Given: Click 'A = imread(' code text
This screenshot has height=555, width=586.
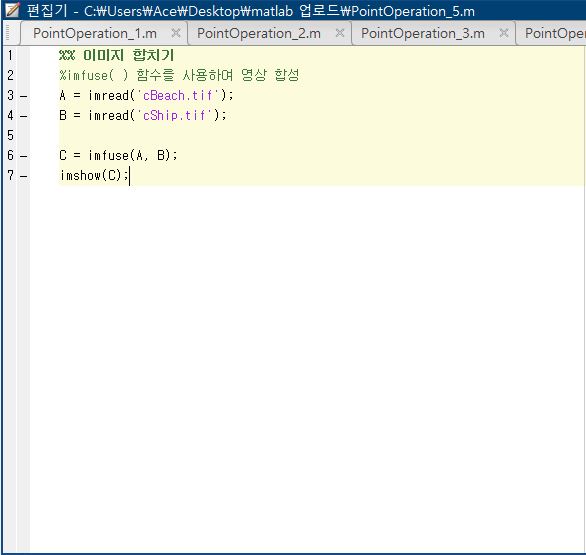Looking at the screenshot, I should coord(97,96).
